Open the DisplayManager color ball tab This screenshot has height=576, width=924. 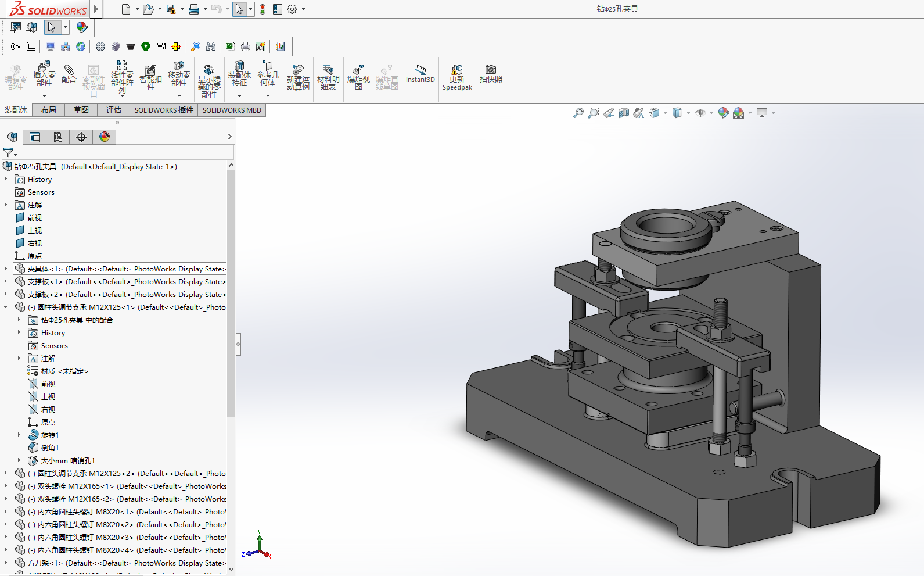click(x=105, y=137)
